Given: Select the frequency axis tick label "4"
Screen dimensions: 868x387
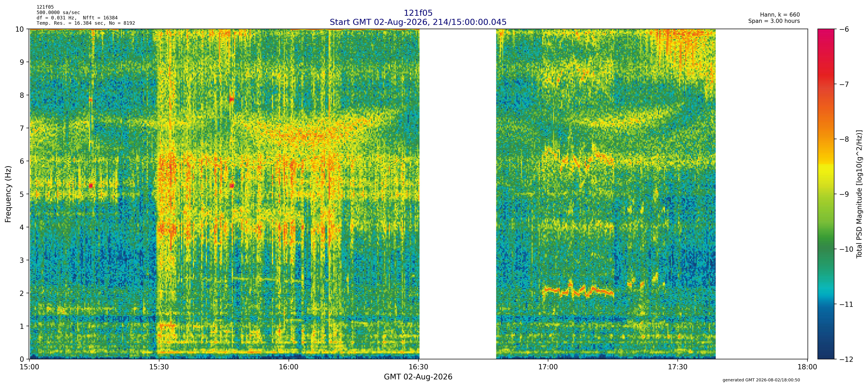Looking at the screenshot, I should click(22, 227).
